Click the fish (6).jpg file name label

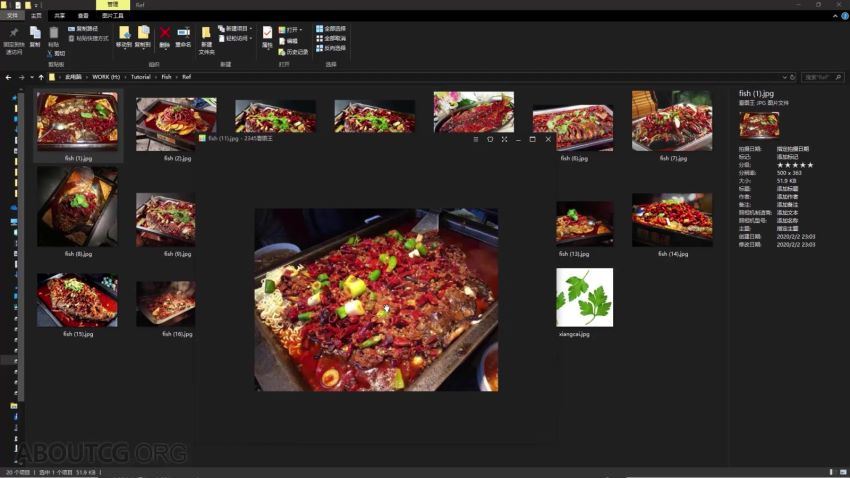click(x=574, y=158)
